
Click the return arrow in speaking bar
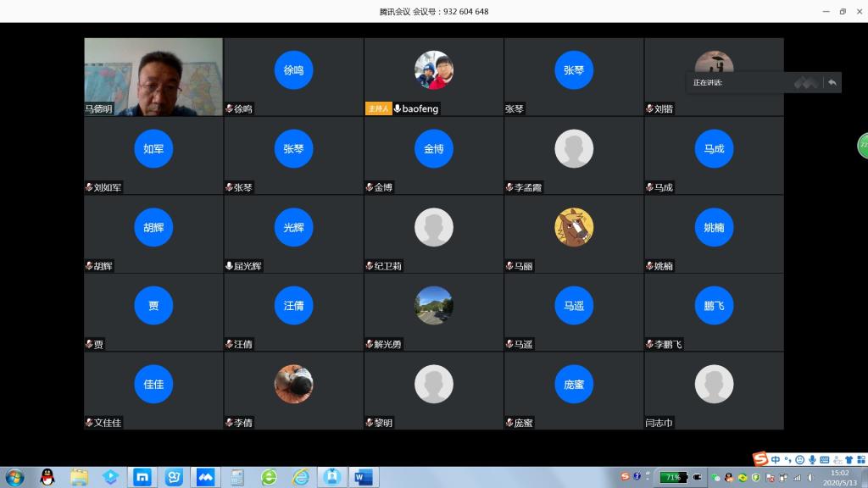pyautogui.click(x=832, y=82)
